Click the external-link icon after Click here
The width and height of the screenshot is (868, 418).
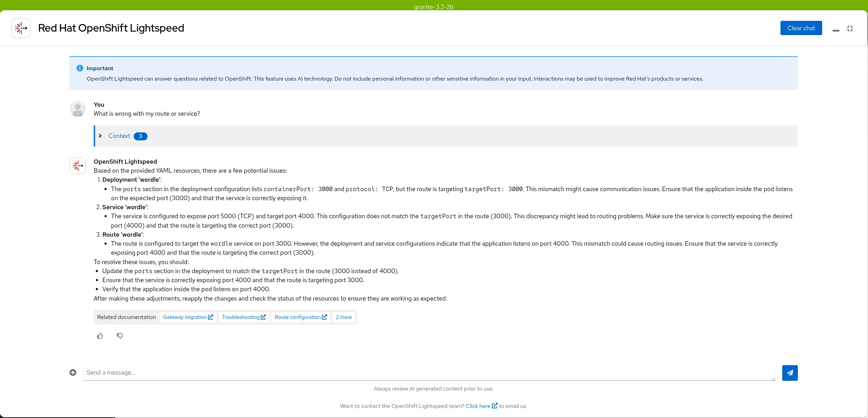(495, 405)
